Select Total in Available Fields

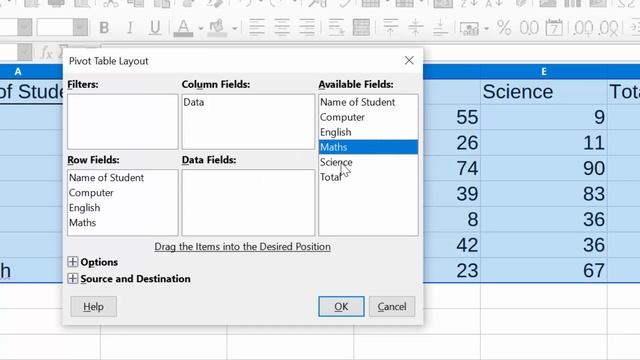[x=368, y=177]
